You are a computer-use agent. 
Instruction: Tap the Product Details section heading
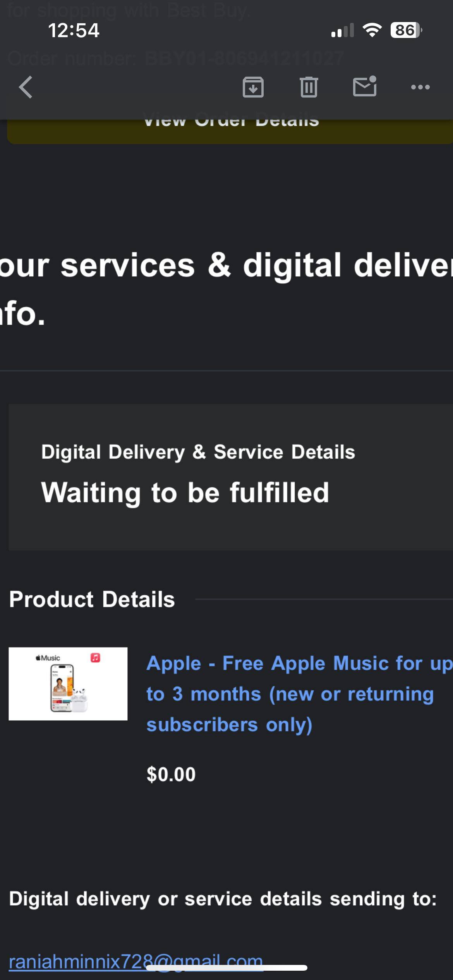[93, 600]
